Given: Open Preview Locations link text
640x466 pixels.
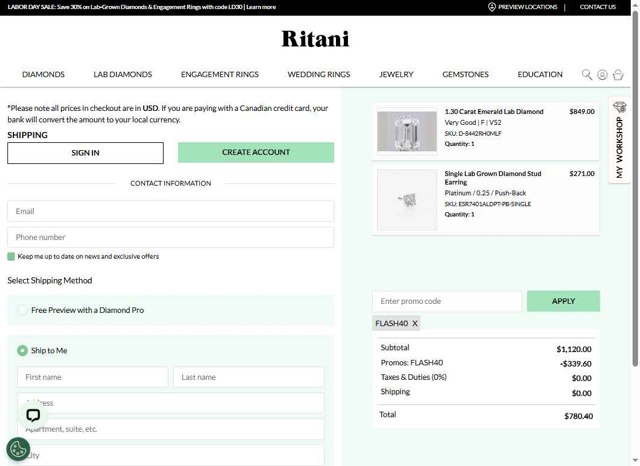Looking at the screenshot, I should click(x=527, y=7).
